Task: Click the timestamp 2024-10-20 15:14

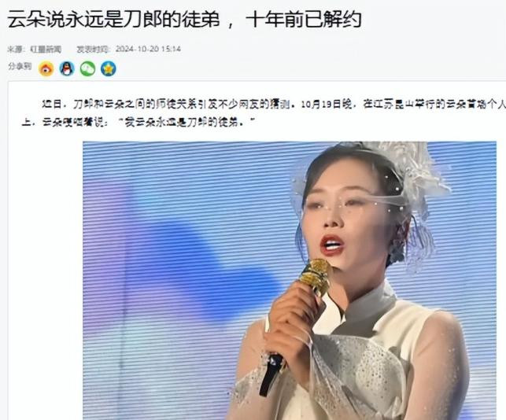Action: 148,49
